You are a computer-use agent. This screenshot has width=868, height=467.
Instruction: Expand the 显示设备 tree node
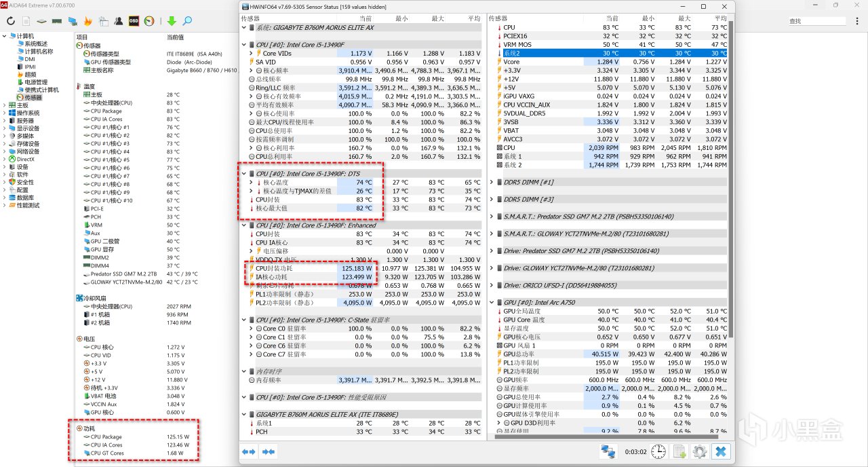tap(5, 128)
